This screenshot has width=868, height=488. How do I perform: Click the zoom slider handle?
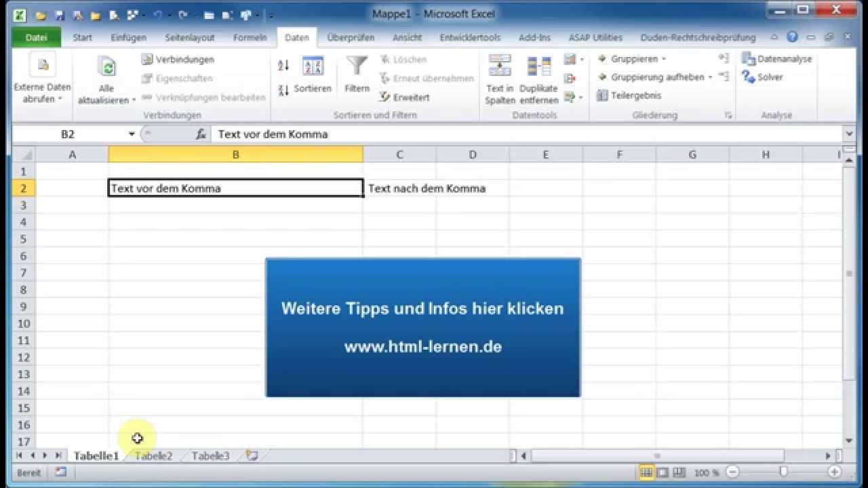click(784, 472)
